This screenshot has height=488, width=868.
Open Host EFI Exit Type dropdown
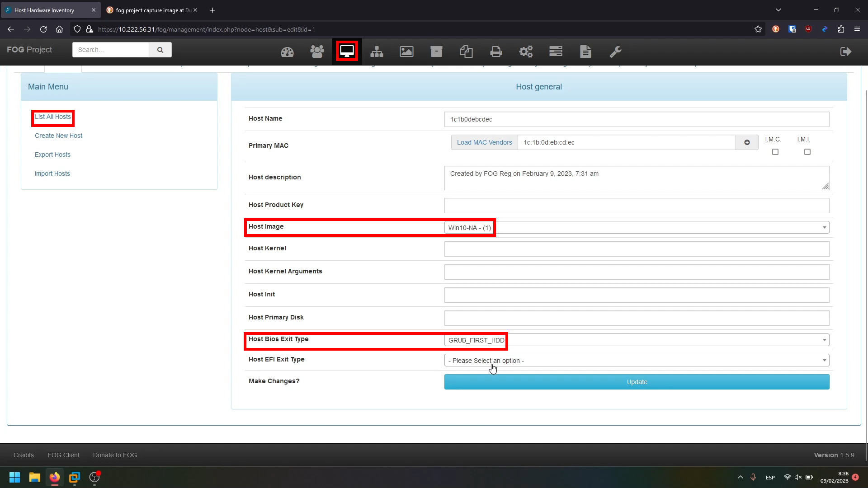click(637, 361)
